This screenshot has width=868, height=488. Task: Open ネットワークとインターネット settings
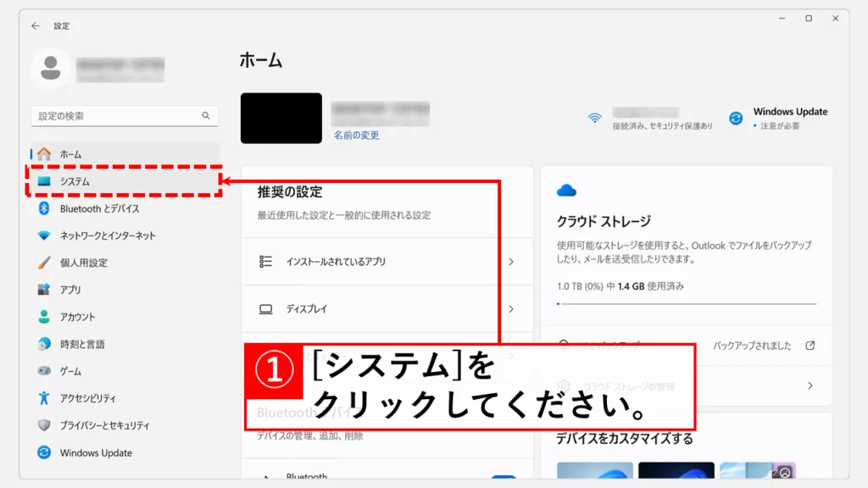(x=125, y=236)
